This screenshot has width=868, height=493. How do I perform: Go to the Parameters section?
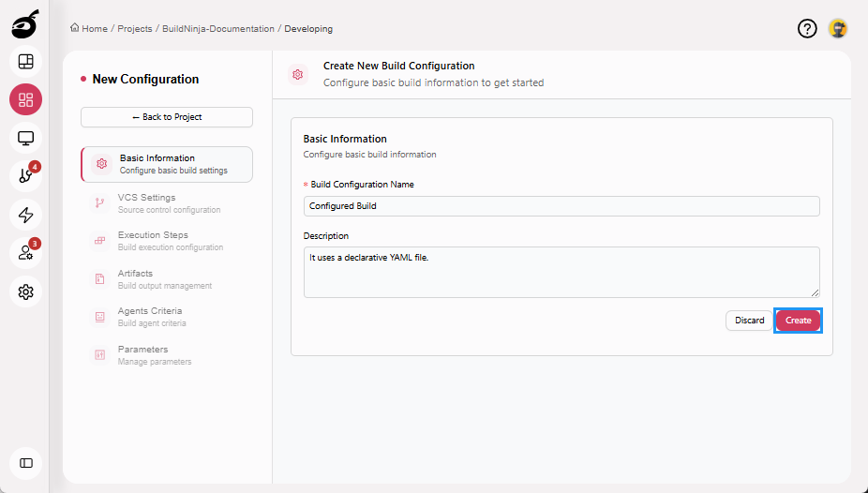[x=167, y=354]
